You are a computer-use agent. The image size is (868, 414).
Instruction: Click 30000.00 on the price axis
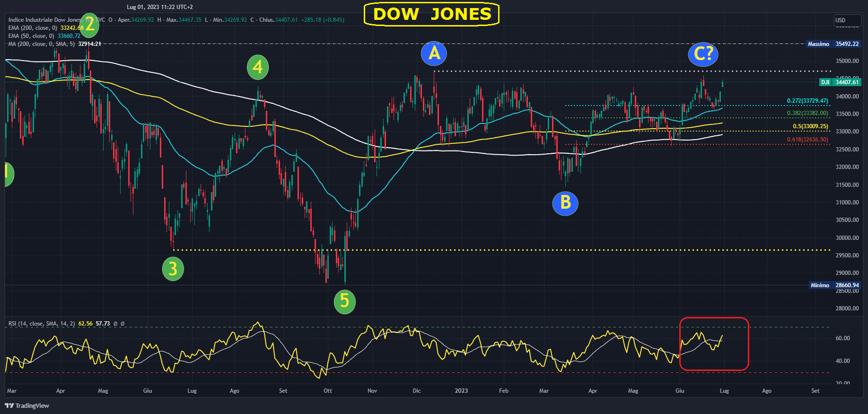coord(847,238)
